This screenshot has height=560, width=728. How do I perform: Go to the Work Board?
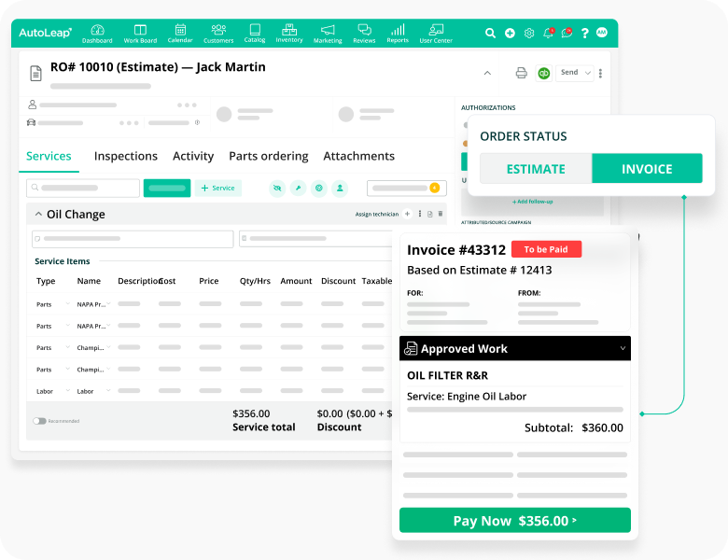click(140, 34)
